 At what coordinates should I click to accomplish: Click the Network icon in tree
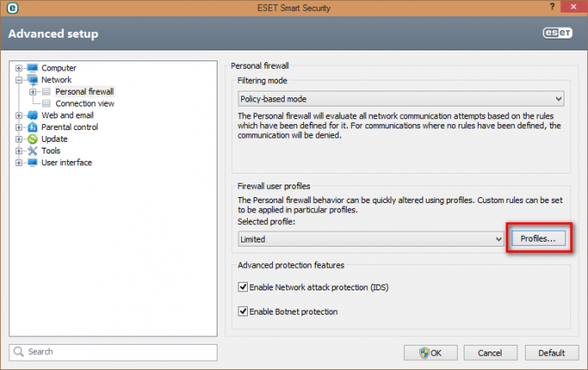[x=33, y=80]
